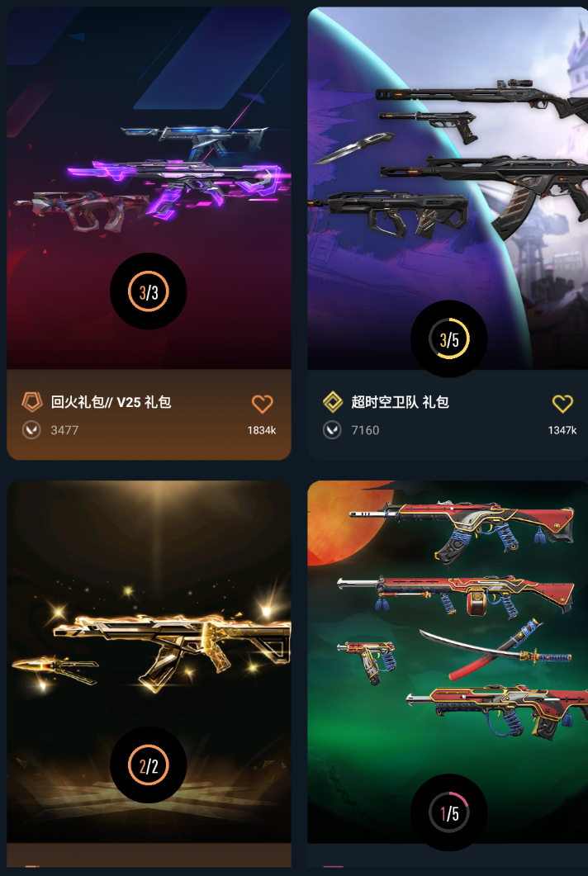Viewport: 588px width, 876px height.
Task: Favorite the 回火礼包// V25 礼包 heart icon
Action: pyautogui.click(x=262, y=404)
